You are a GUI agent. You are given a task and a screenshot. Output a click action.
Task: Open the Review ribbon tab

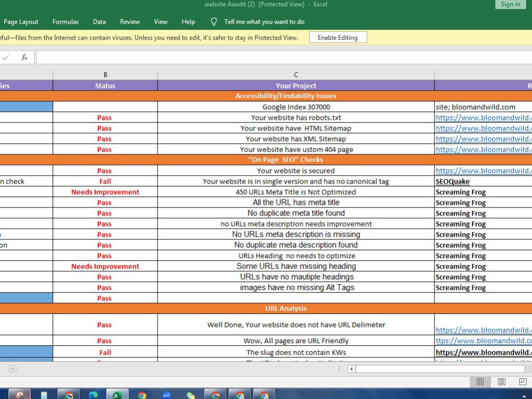[130, 22]
